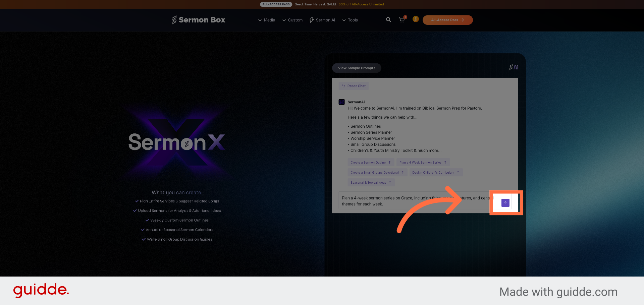644x305 pixels.
Task: Click the Sermon Ai lightning bolt icon
Action: [312, 20]
